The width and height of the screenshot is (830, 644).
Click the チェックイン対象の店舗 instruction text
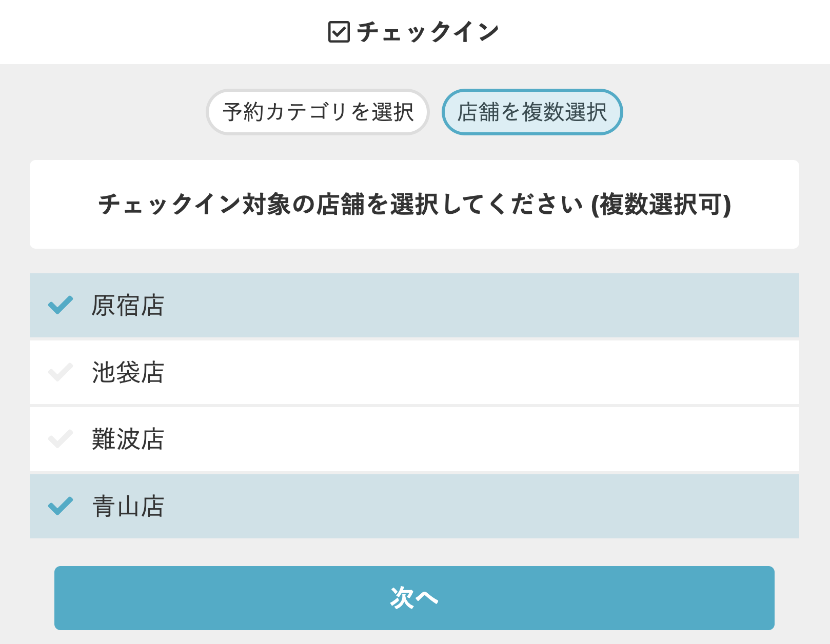coord(339,205)
